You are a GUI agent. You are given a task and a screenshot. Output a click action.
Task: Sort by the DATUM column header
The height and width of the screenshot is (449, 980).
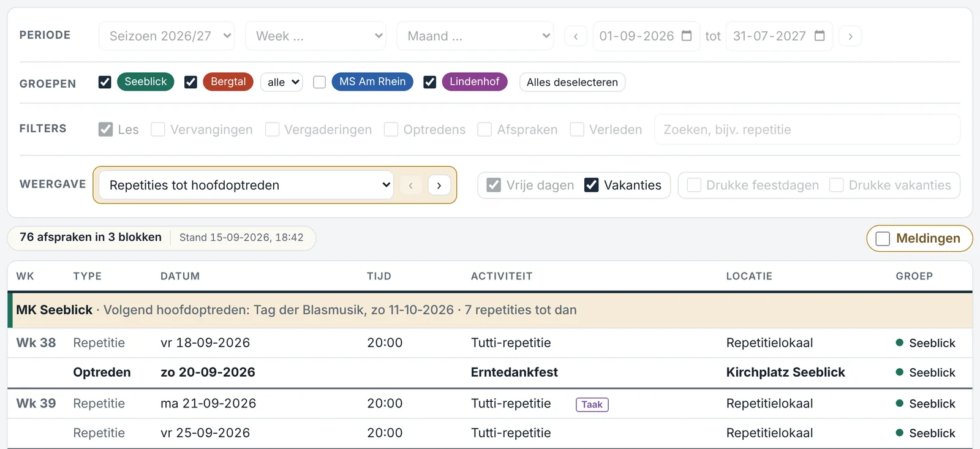pyautogui.click(x=180, y=276)
